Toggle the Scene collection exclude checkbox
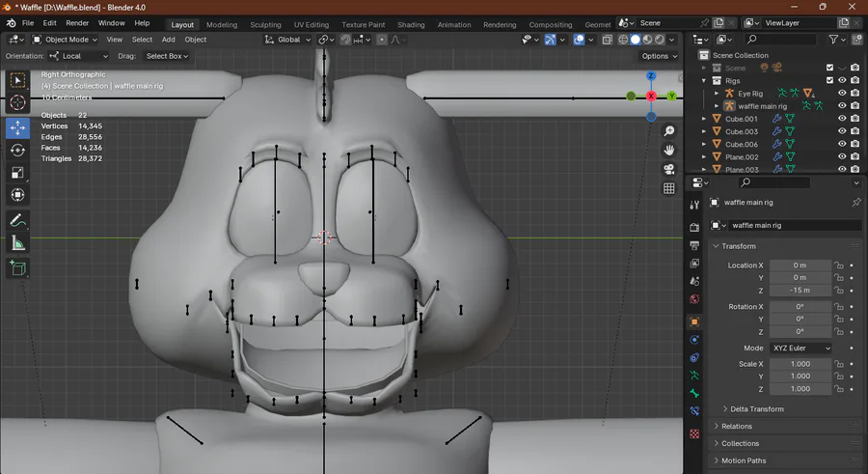This screenshot has height=474, width=868. coord(829,68)
